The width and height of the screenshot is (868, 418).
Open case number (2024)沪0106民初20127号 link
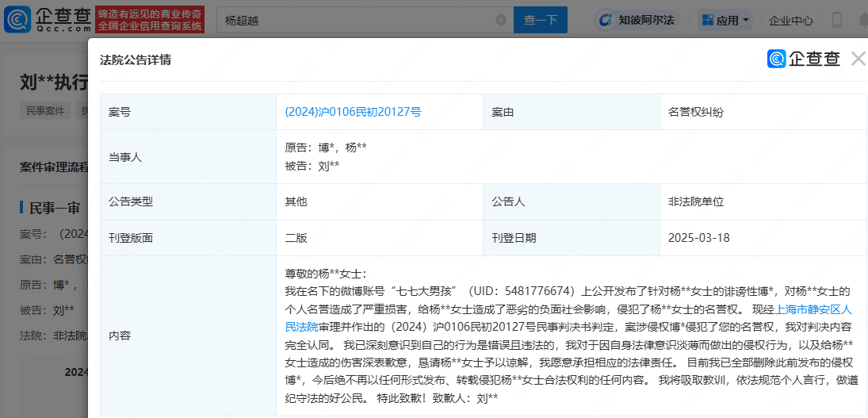pyautogui.click(x=354, y=112)
